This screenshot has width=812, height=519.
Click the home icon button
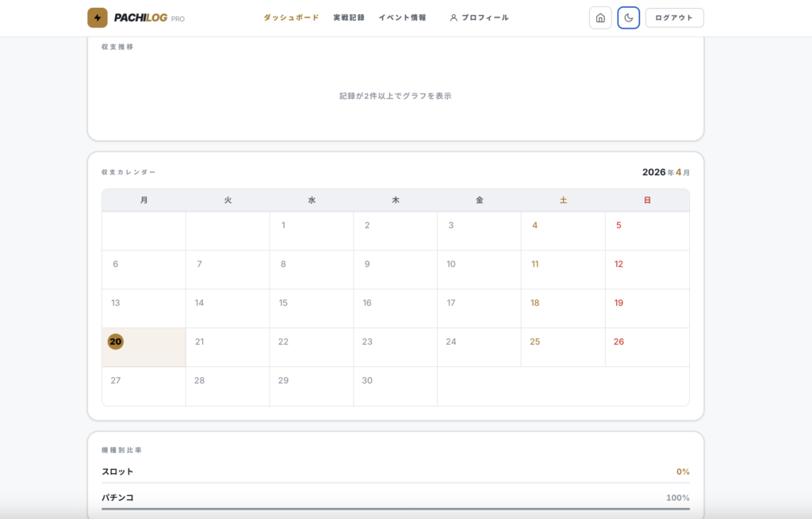(600, 17)
